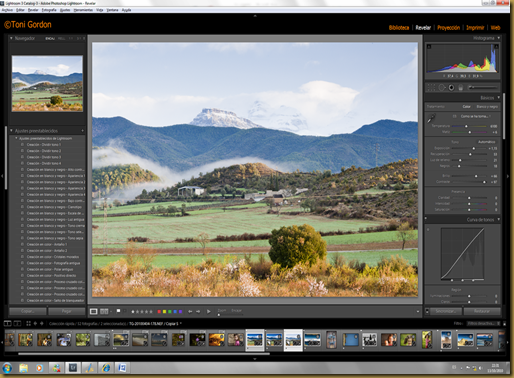The height and width of the screenshot is (378, 514).
Task: Select the spot removal tool
Action: click(x=442, y=88)
